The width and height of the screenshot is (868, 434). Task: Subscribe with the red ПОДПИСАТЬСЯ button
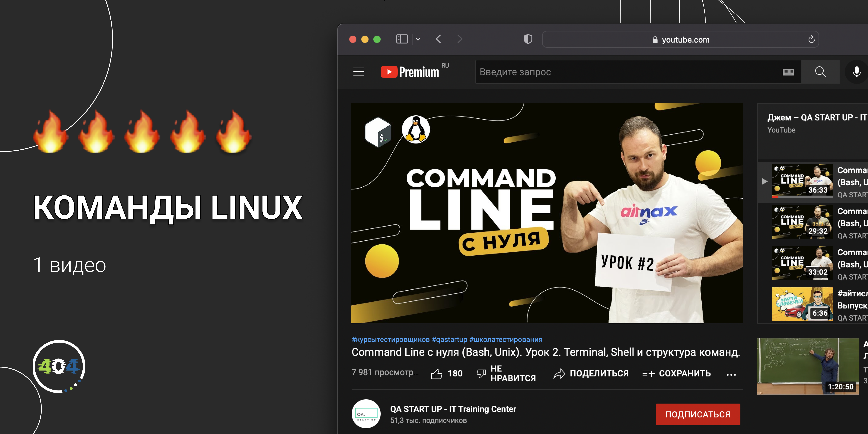pos(698,414)
